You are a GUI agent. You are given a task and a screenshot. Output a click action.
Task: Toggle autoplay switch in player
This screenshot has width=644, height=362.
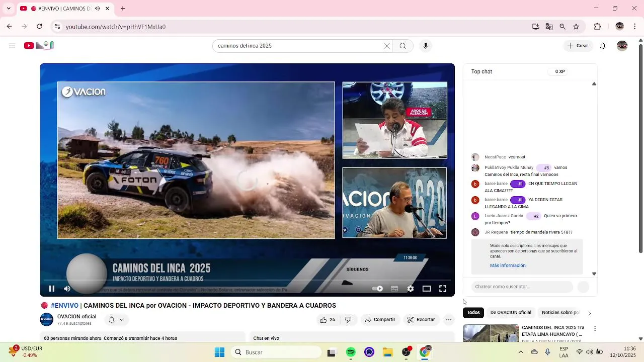click(377, 289)
